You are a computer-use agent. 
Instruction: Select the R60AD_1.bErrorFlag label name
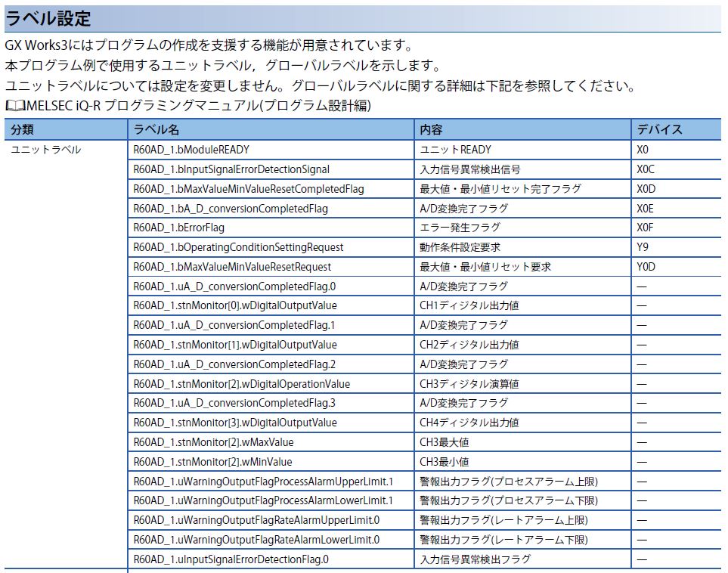tap(178, 228)
